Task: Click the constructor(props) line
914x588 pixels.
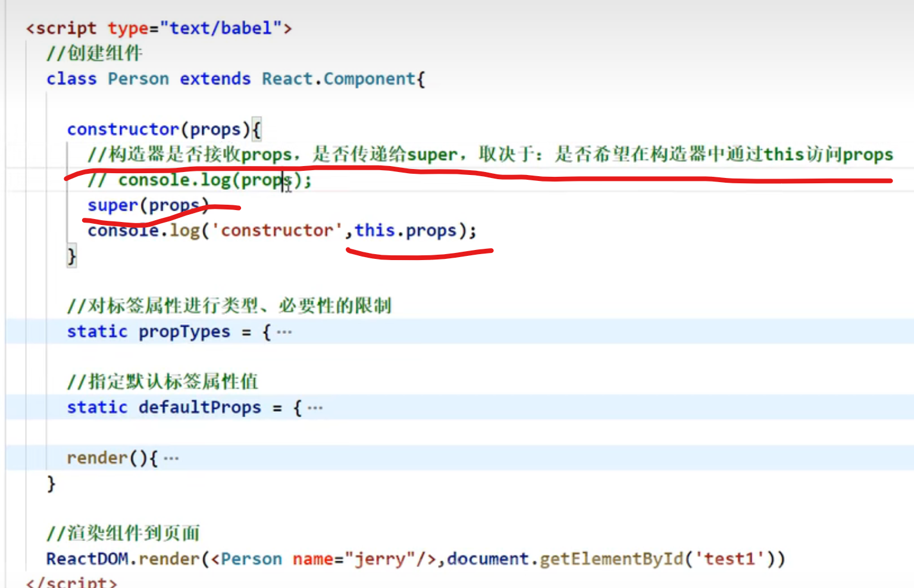Action: pyautogui.click(x=164, y=129)
